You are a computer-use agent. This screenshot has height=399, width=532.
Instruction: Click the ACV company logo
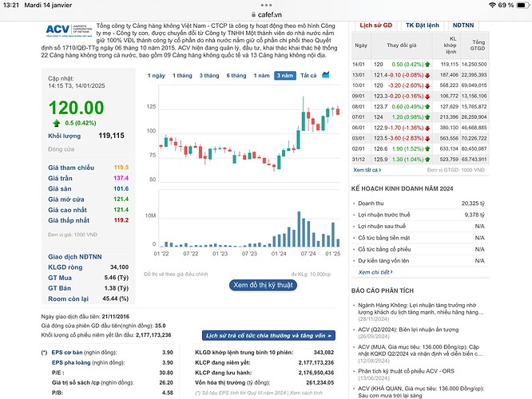(x=69, y=31)
